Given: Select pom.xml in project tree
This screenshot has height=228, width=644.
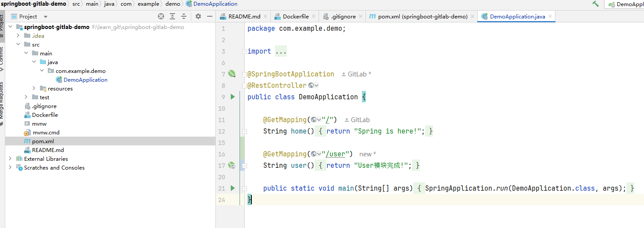Looking at the screenshot, I should coord(43,141).
